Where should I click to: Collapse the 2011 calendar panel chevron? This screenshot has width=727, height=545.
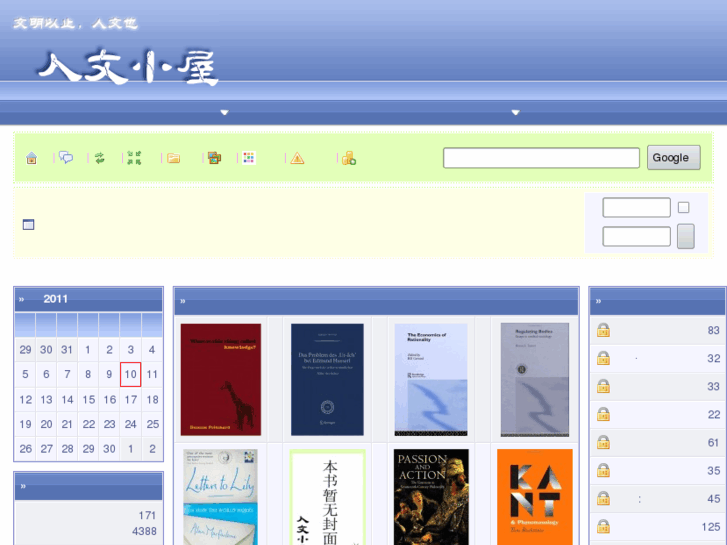click(x=21, y=300)
